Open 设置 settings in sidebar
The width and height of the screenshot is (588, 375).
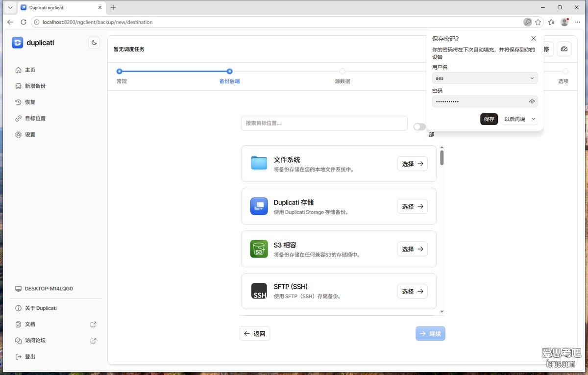(25, 134)
